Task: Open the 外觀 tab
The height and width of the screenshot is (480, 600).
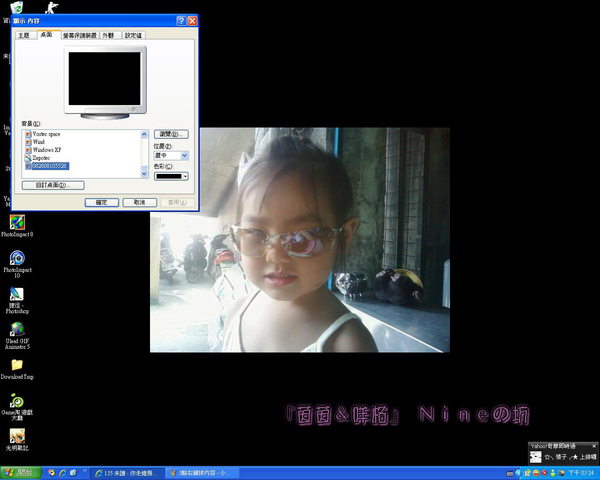Action: point(109,35)
